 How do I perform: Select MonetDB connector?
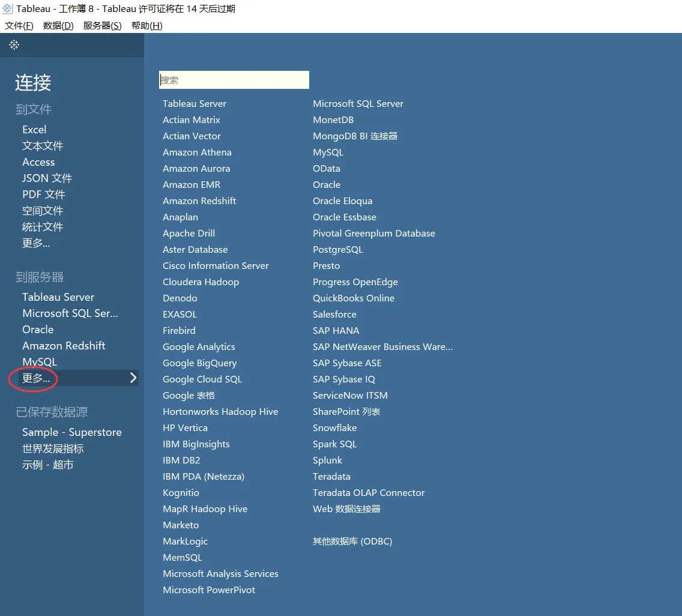pyautogui.click(x=333, y=119)
